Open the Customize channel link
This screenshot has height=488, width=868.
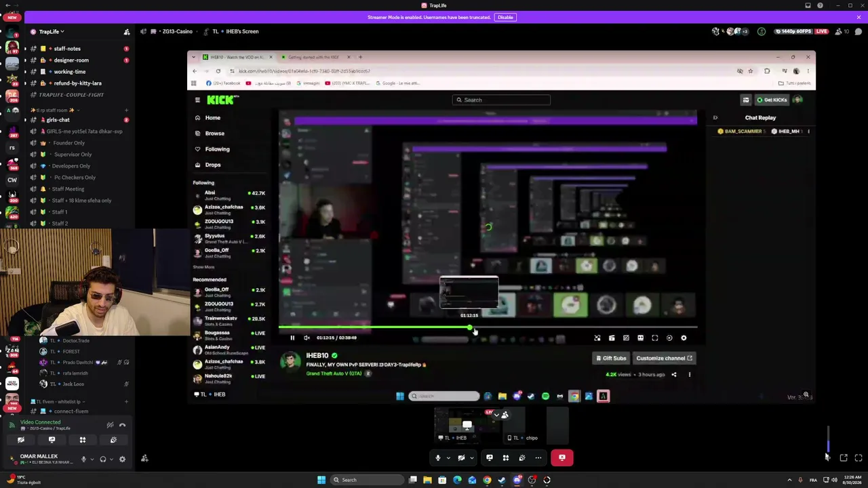[664, 359]
